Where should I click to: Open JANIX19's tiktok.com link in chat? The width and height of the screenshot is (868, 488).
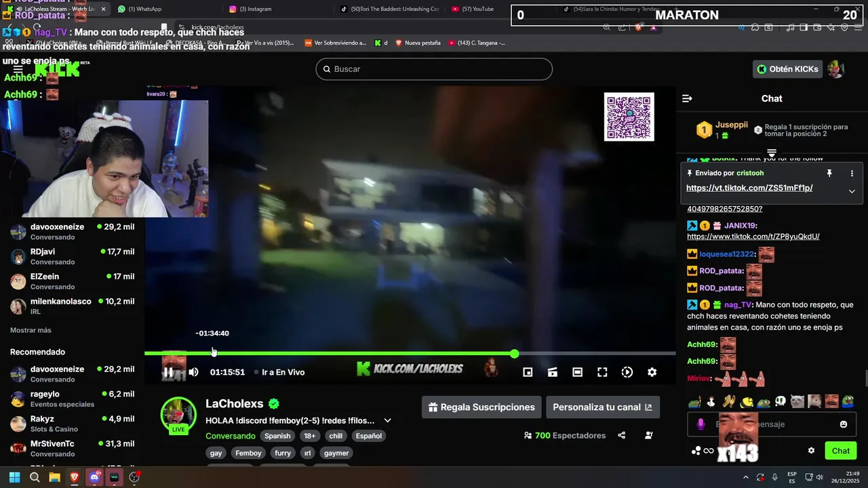click(753, 237)
